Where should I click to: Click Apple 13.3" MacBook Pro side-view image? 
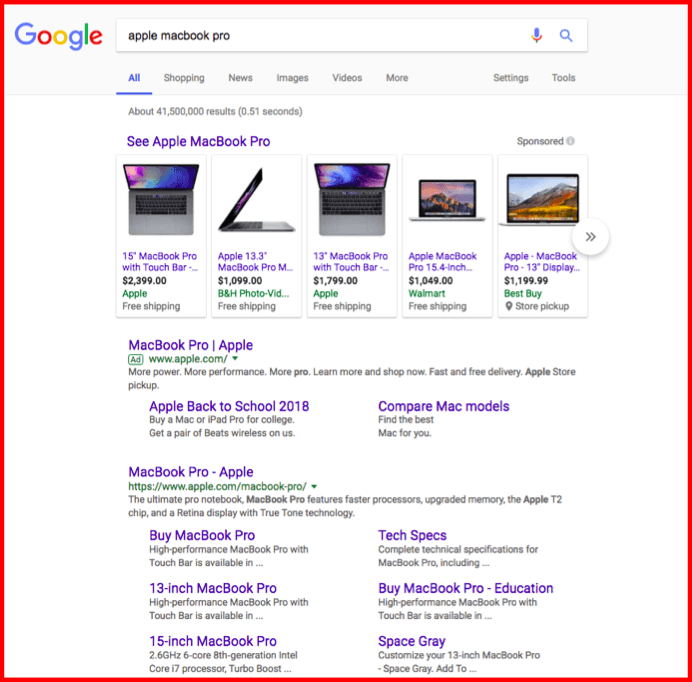(x=256, y=200)
